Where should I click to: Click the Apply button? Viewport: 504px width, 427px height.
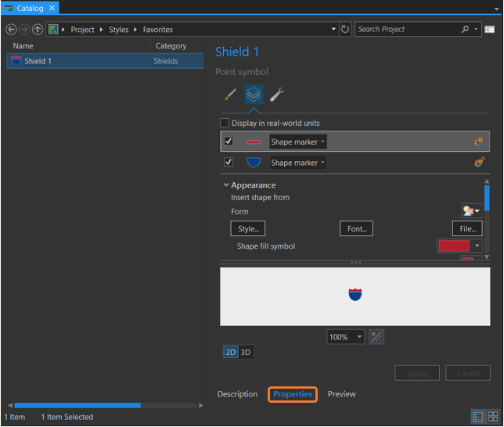point(417,373)
